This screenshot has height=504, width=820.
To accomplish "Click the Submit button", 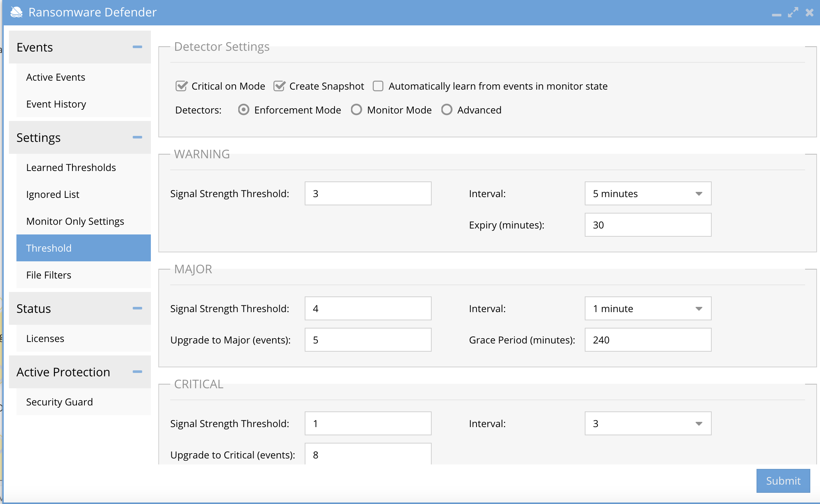I will click(783, 481).
